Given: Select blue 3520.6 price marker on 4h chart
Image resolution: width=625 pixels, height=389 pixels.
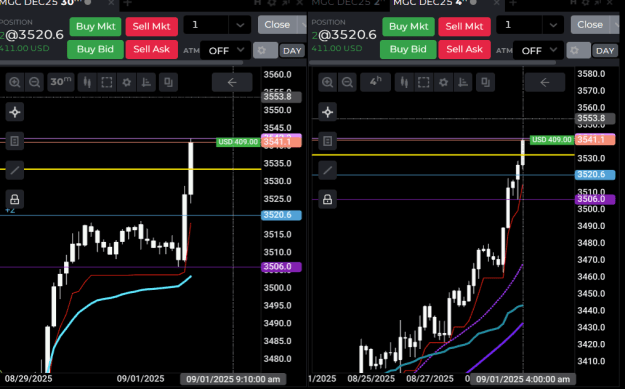Looking at the screenshot, I should point(595,175).
